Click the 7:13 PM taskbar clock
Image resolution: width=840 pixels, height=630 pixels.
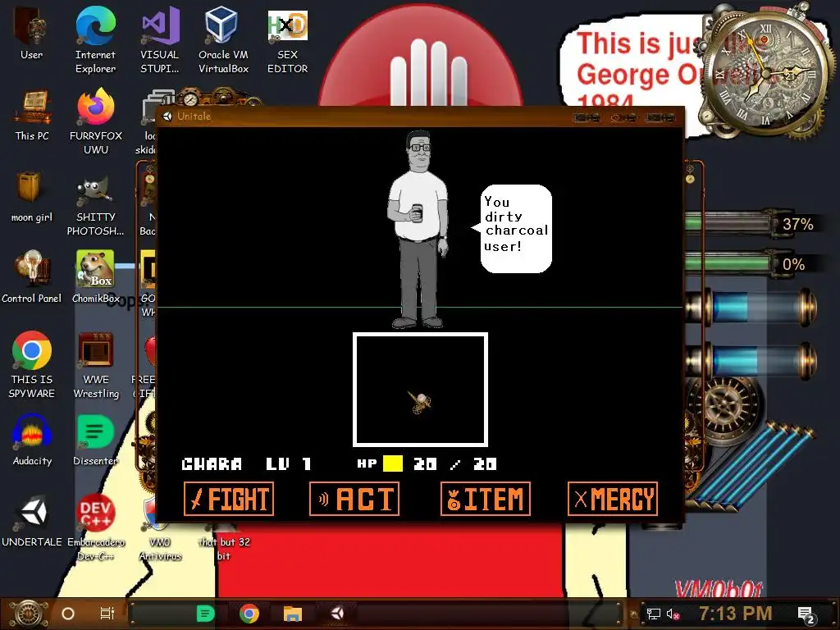(735, 614)
